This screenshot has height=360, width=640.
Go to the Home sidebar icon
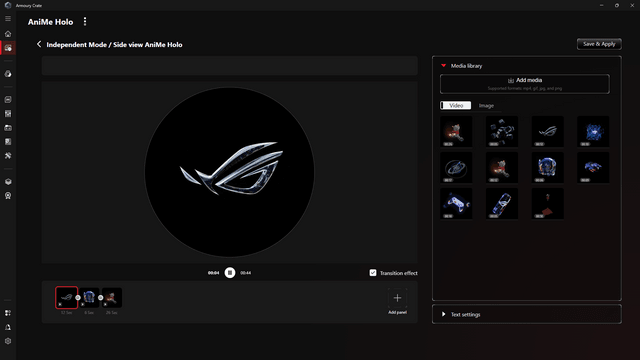tap(8, 34)
